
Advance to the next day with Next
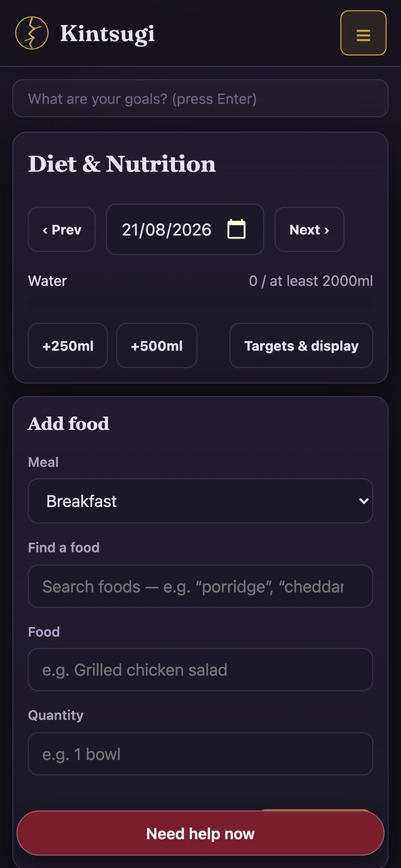point(309,229)
